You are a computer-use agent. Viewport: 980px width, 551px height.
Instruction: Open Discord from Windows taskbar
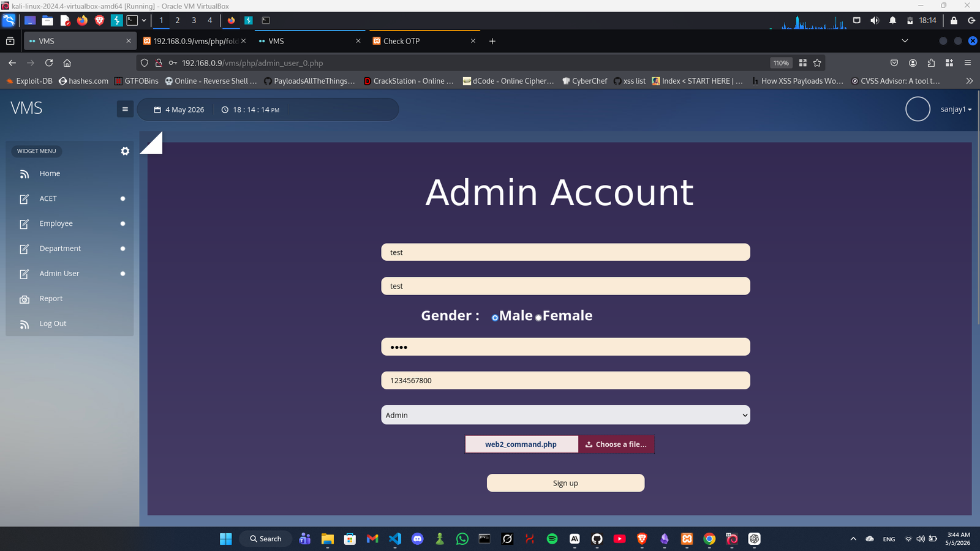tap(418, 539)
